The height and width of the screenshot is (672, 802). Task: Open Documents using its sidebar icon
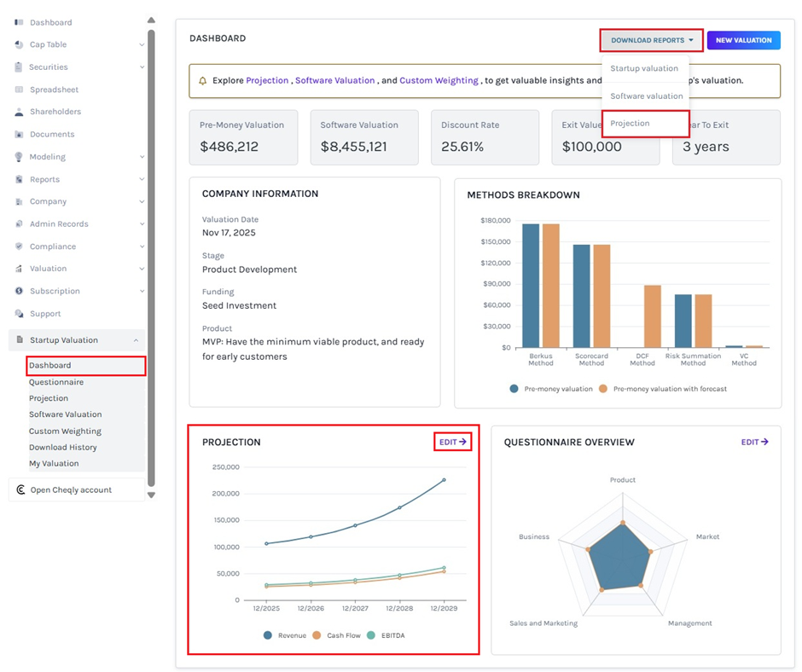coord(20,134)
